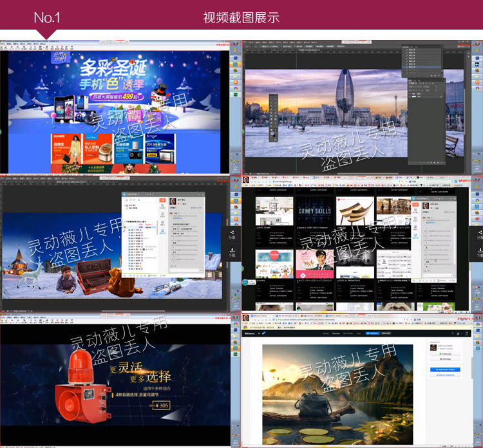Screen dimensions: 483x448
Task: Click the ¥305 price tag on alarm banner
Action: tap(160, 405)
